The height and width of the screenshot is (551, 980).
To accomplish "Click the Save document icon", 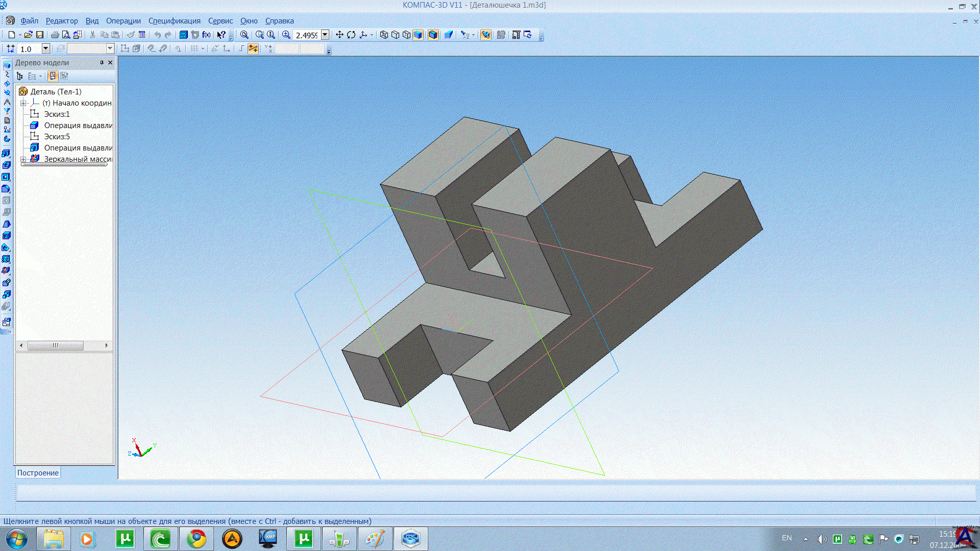I will (x=40, y=35).
